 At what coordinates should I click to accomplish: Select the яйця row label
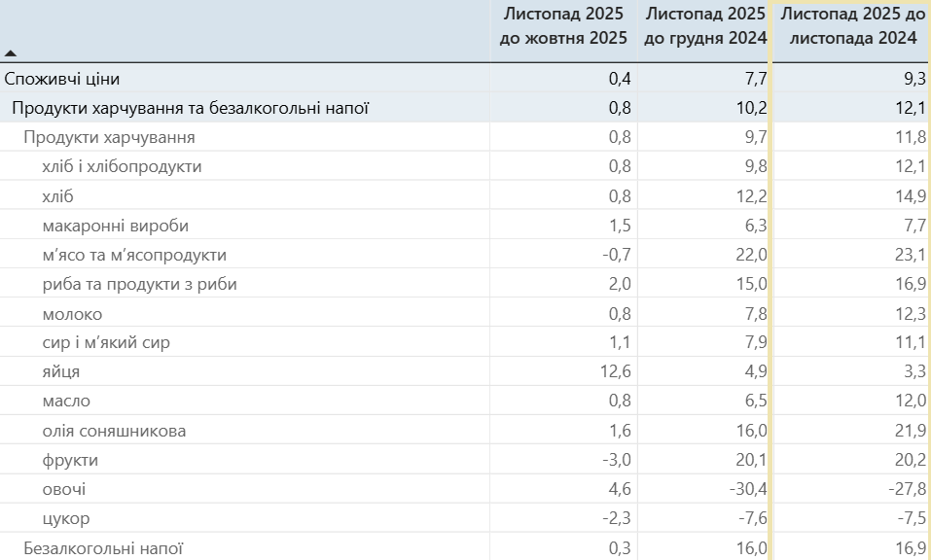click(61, 371)
